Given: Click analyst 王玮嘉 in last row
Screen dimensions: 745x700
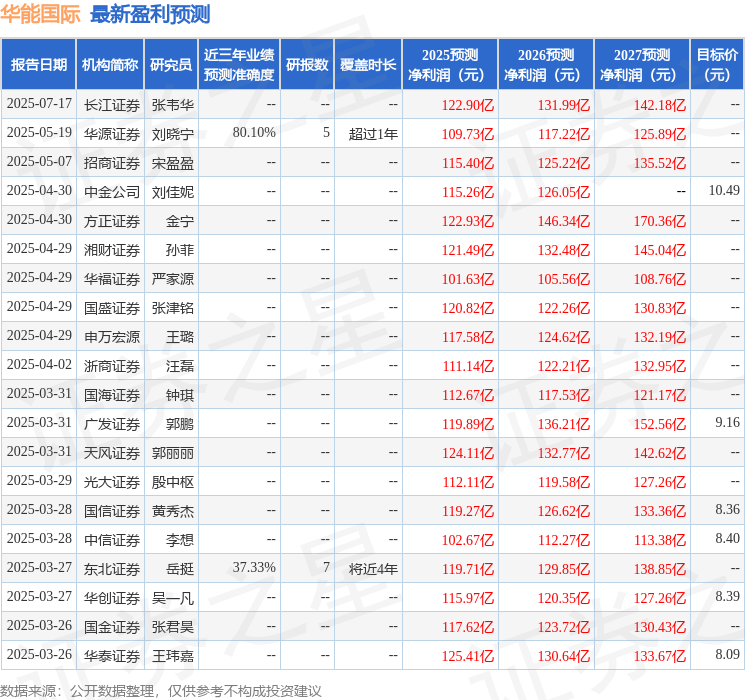Looking at the screenshot, I should coord(172,656).
